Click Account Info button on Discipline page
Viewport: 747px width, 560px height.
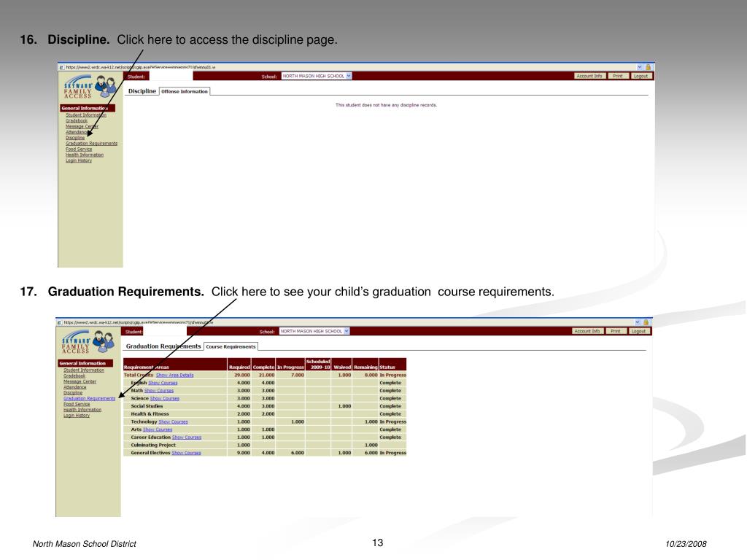(x=589, y=76)
